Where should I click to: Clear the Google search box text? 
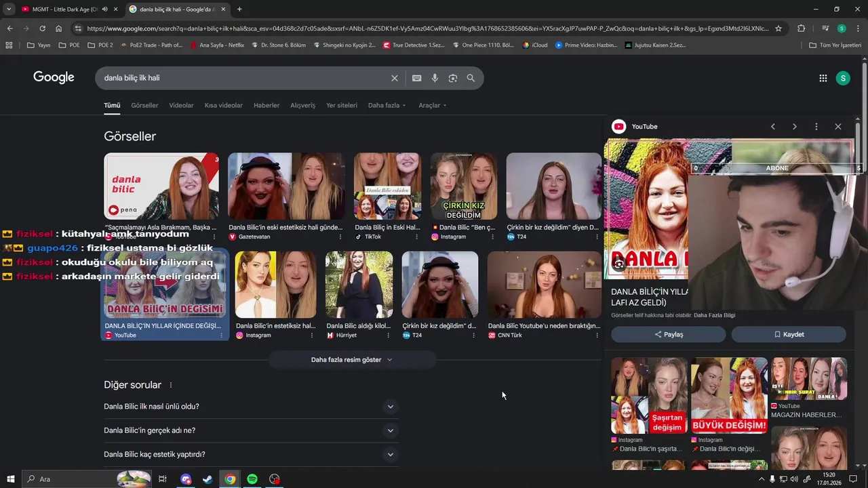coord(394,78)
